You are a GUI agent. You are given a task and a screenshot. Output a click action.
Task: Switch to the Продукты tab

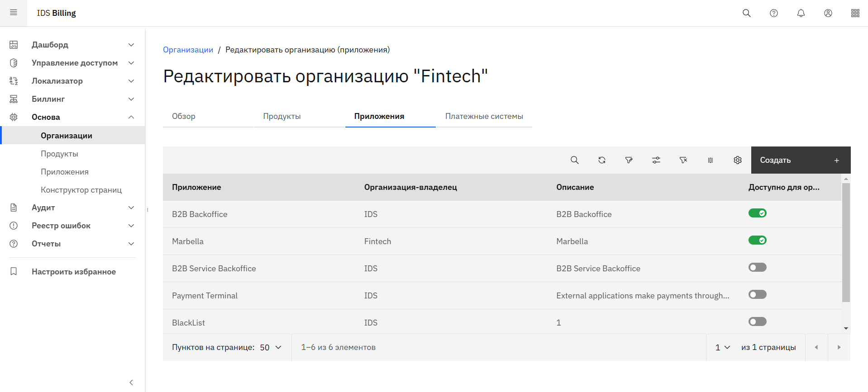click(x=282, y=116)
